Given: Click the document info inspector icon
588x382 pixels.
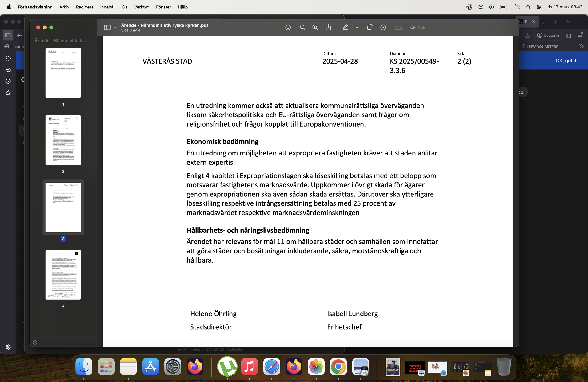Looking at the screenshot, I should (288, 28).
